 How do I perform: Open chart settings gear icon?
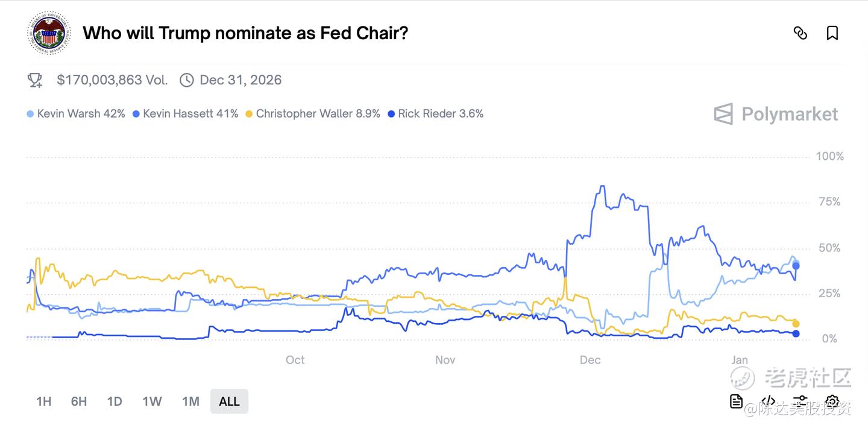click(x=832, y=401)
